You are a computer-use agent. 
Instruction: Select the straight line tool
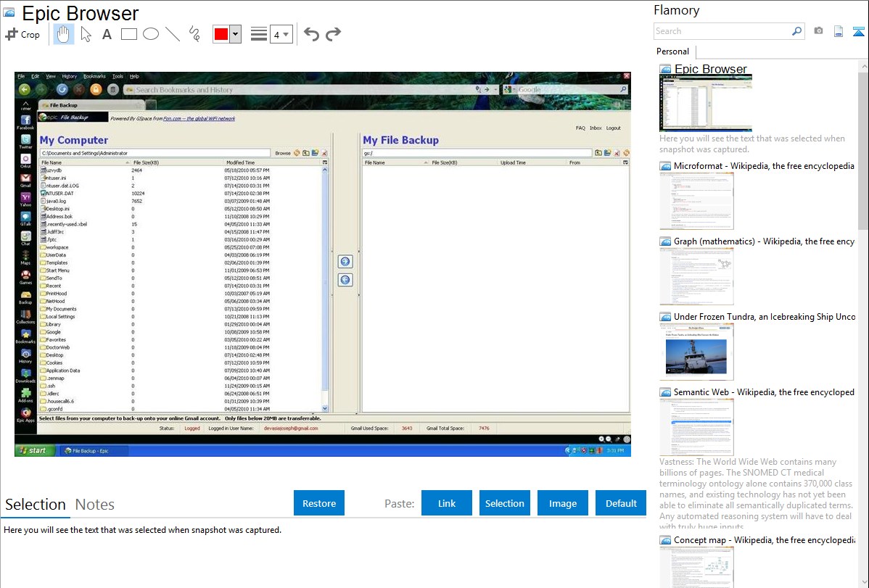(x=173, y=34)
